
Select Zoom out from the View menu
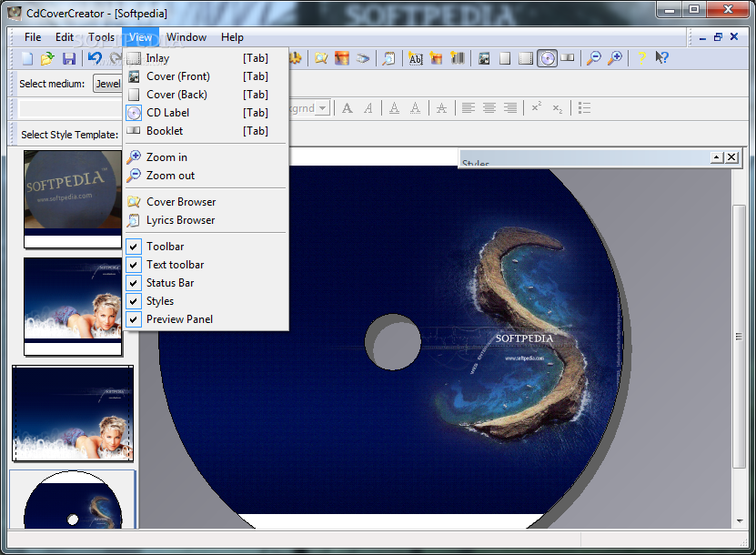coord(207,176)
